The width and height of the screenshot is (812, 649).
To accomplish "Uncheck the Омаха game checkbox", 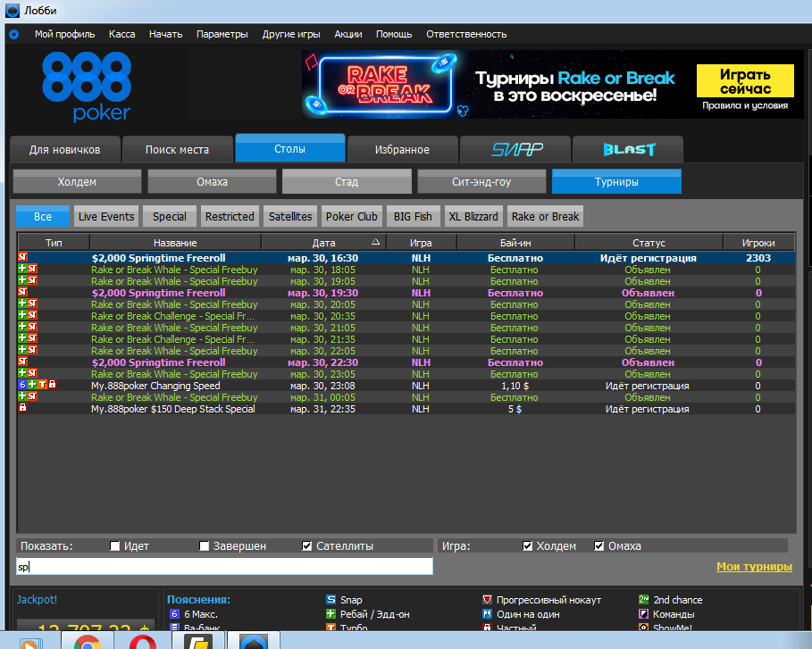I will (599, 546).
